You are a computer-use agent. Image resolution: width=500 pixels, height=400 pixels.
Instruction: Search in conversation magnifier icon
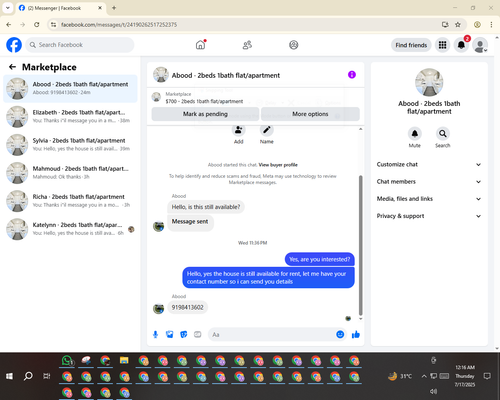[x=443, y=134]
